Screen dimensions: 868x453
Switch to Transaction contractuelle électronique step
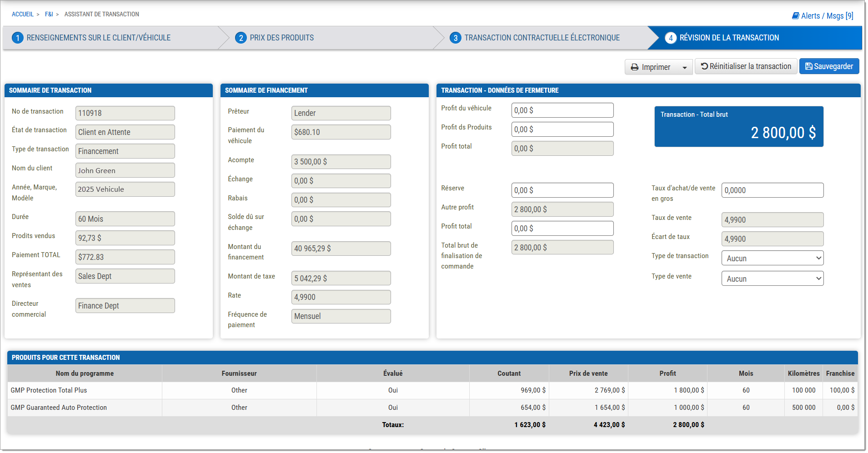pos(542,38)
